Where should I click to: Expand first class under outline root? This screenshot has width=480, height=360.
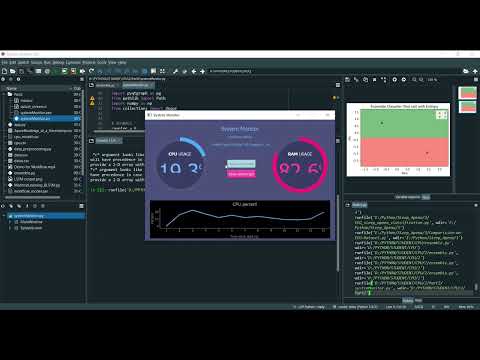(10, 222)
